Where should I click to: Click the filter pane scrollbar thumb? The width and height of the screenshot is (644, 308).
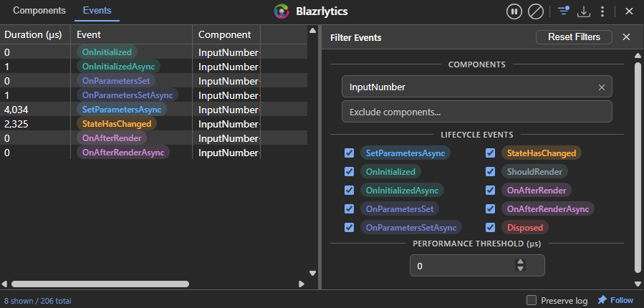tap(638, 168)
